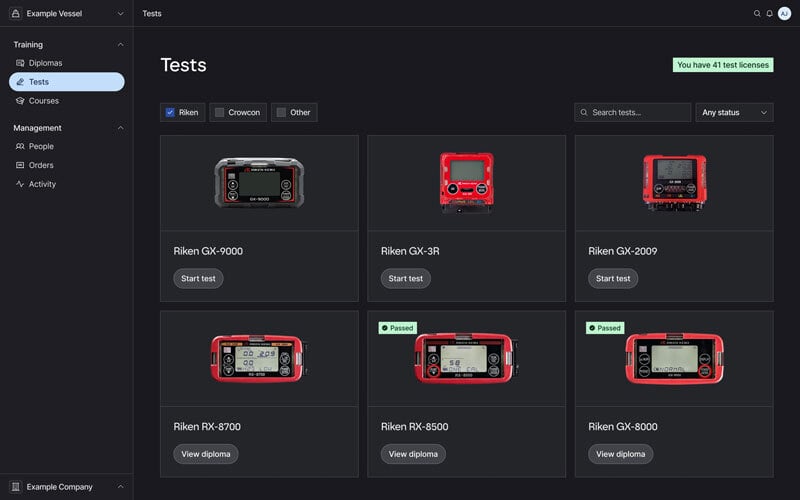This screenshot has width=800, height=500.
Task: Click the AJ user avatar
Action: click(x=784, y=14)
